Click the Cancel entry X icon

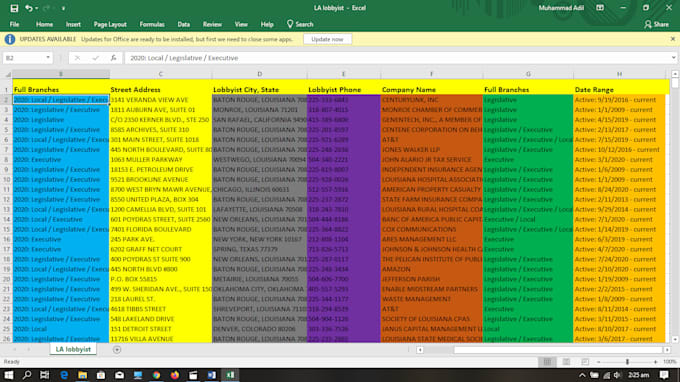[x=77, y=58]
